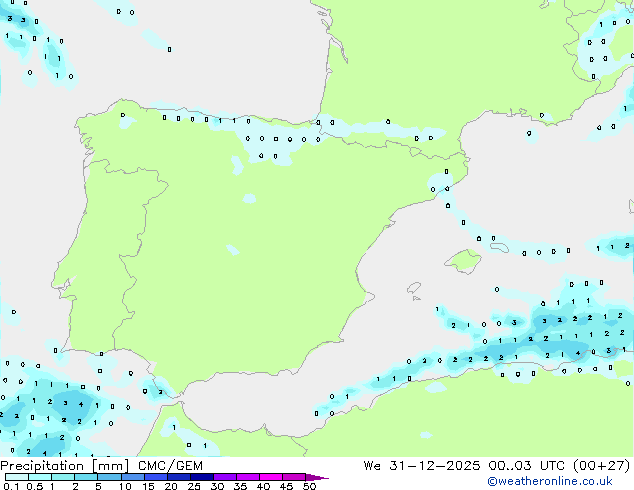This screenshot has width=634, height=490.
Task: Click the "UTC" label in the caption
Action: pyautogui.click(x=552, y=466)
